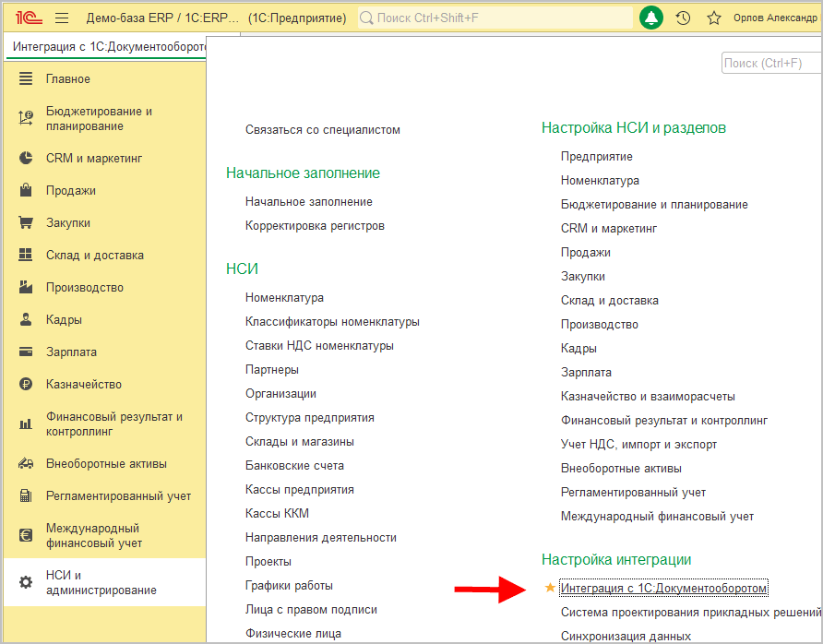Click the Бюджетирование и планирование icon
823x644 pixels.
click(26, 118)
